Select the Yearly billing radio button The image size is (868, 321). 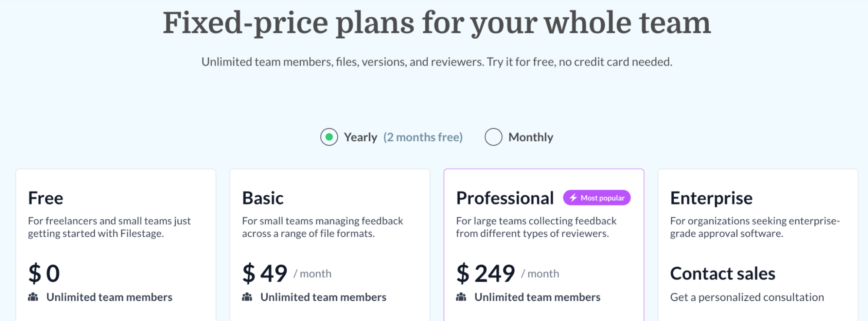click(x=329, y=137)
